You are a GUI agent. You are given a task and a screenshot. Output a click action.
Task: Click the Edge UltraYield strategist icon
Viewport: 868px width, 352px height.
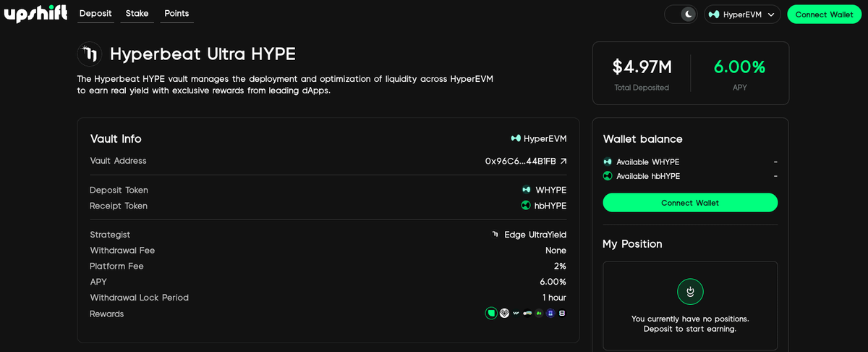(495, 235)
